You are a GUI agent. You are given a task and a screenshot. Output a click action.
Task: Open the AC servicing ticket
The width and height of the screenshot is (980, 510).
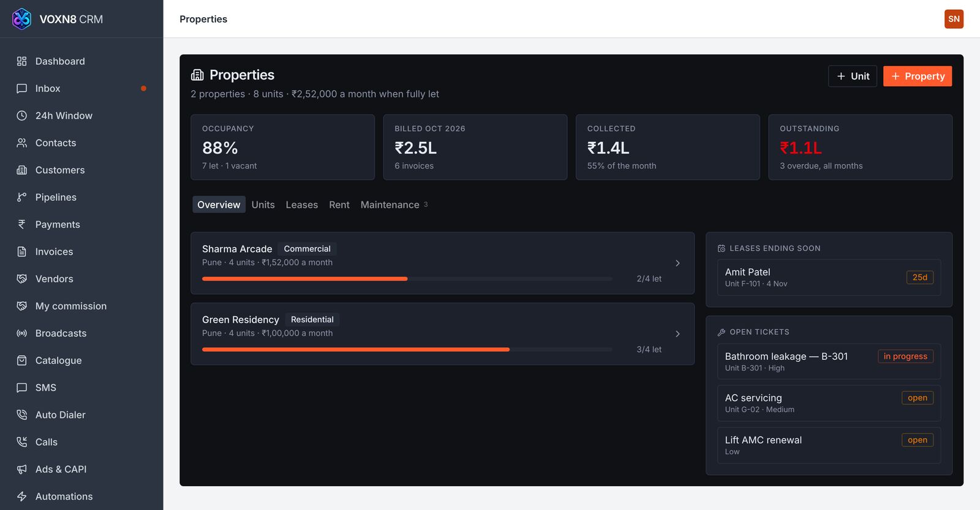(829, 403)
